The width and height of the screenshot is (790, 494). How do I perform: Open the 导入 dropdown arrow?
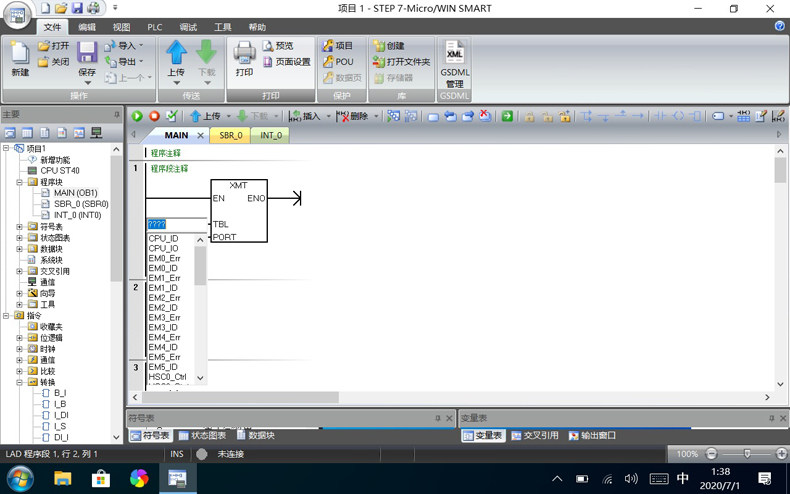coord(141,45)
